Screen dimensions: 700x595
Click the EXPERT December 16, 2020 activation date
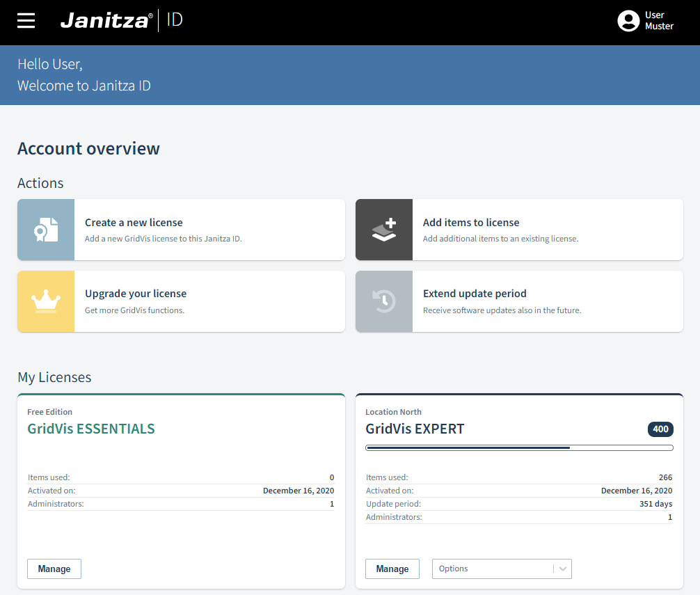pyautogui.click(x=637, y=491)
